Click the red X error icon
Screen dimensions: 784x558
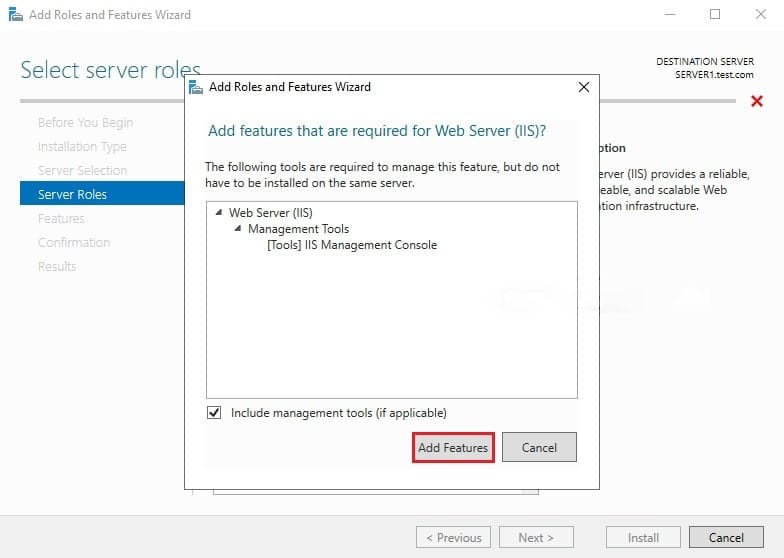click(x=757, y=101)
